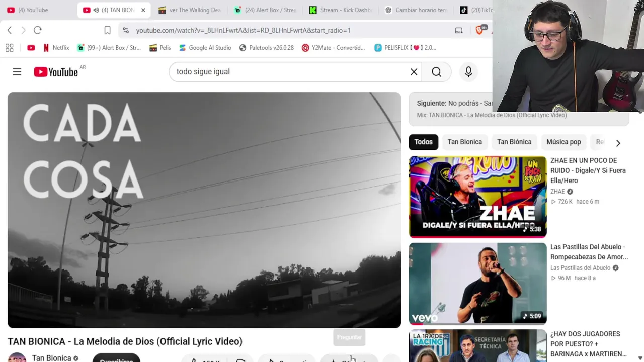Click the address bar URL
This screenshot has width=644, height=362.
click(243, 30)
